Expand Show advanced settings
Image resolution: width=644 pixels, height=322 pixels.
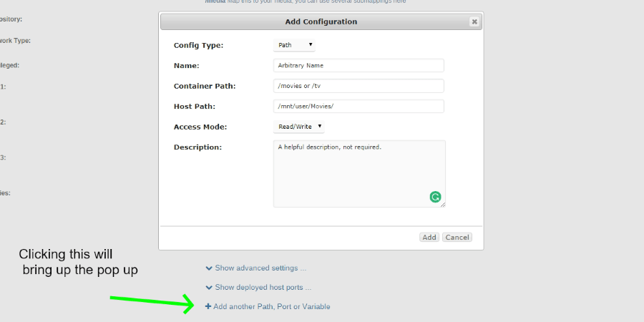256,268
